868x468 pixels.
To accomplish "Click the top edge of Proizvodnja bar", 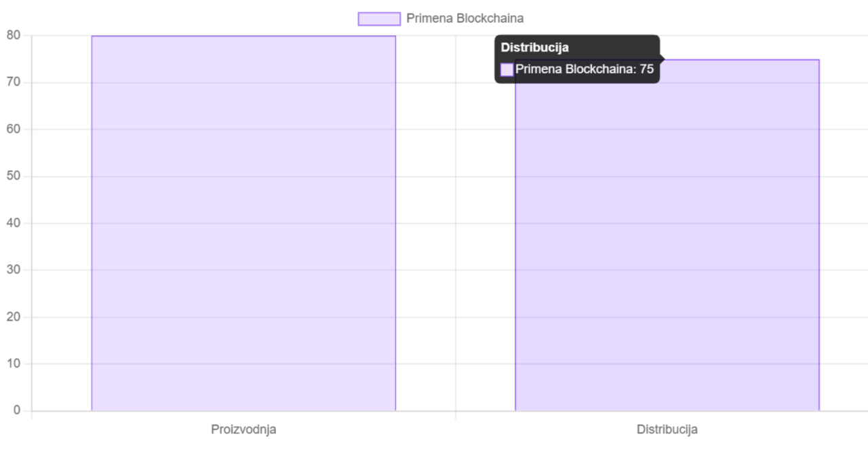I will point(243,36).
